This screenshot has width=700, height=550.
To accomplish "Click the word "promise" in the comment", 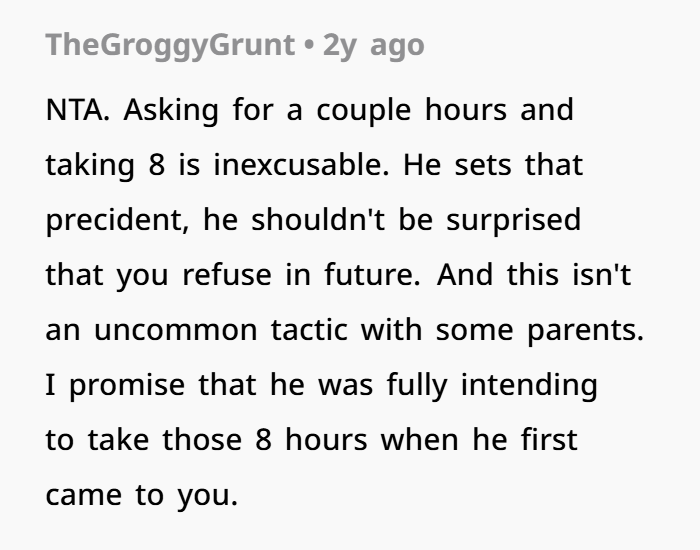I will [127, 386].
